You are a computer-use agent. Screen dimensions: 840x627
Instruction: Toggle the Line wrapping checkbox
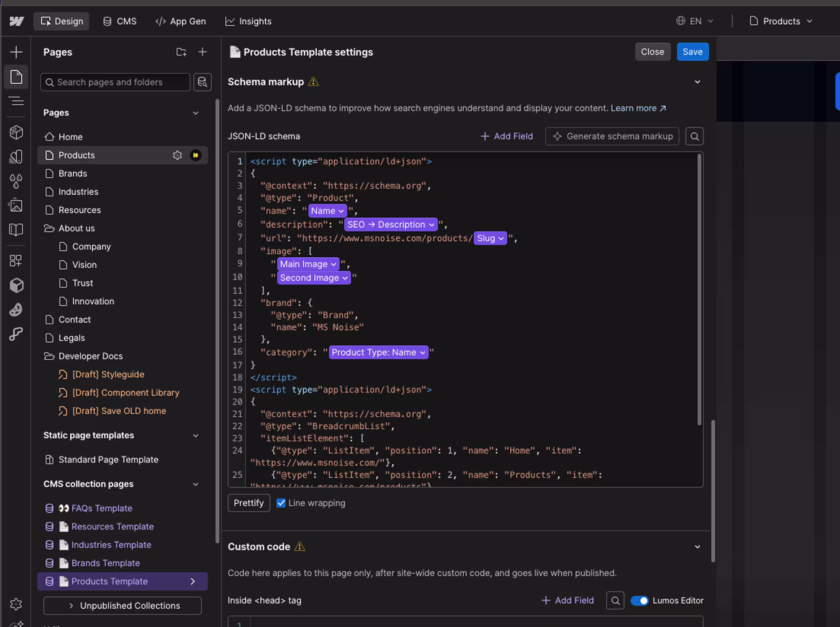pos(281,503)
